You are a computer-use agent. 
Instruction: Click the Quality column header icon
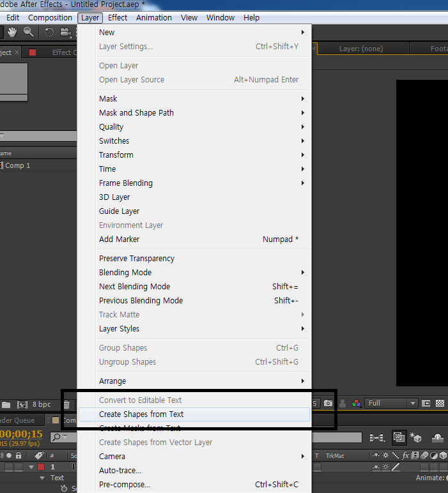click(396, 455)
